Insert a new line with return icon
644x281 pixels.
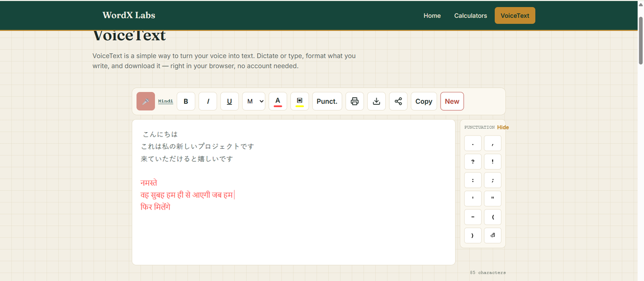(493, 235)
